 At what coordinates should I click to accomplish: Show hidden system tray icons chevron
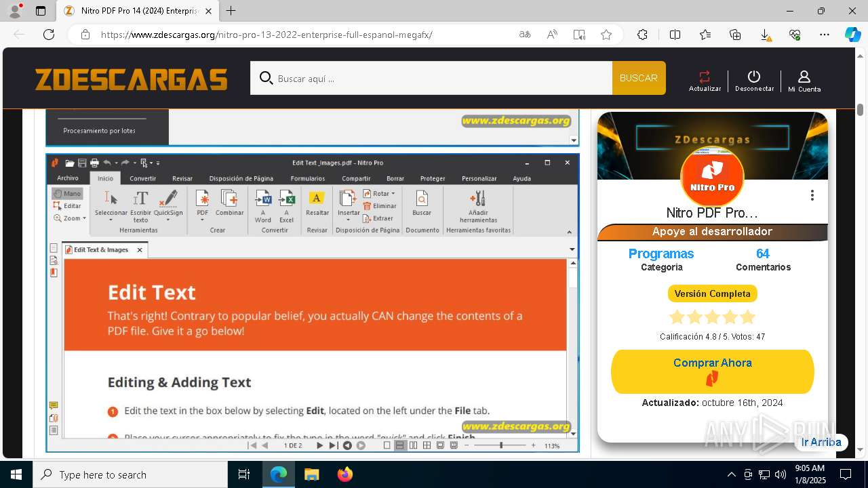click(731, 474)
